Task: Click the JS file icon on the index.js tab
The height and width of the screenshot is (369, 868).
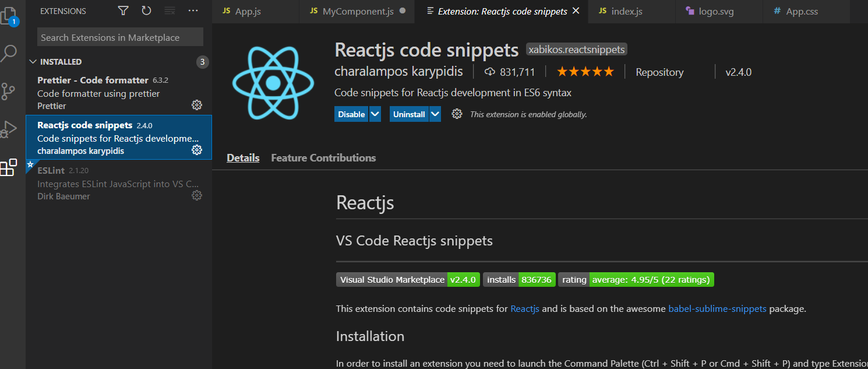Action: click(x=602, y=11)
